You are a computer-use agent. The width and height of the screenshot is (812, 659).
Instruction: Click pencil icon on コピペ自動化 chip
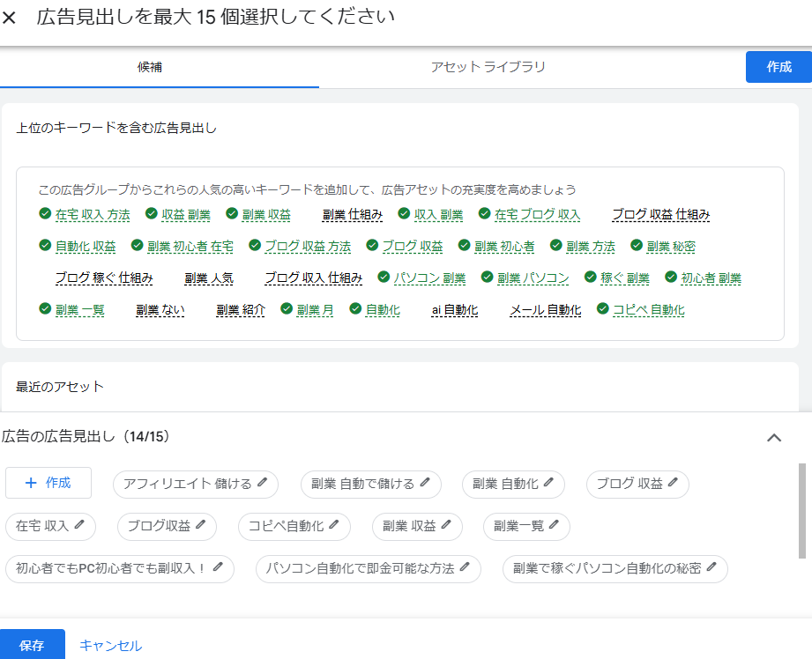(x=335, y=525)
